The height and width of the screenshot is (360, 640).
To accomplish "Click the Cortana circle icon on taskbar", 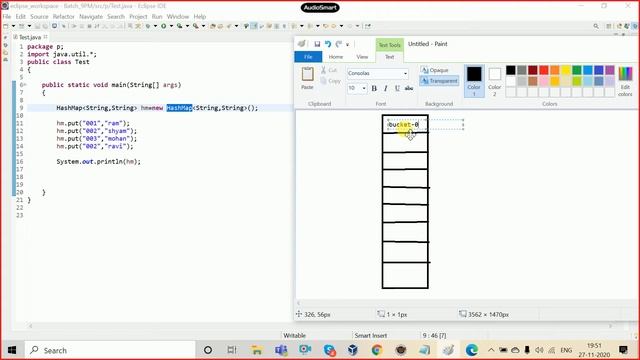I will click(x=208, y=350).
